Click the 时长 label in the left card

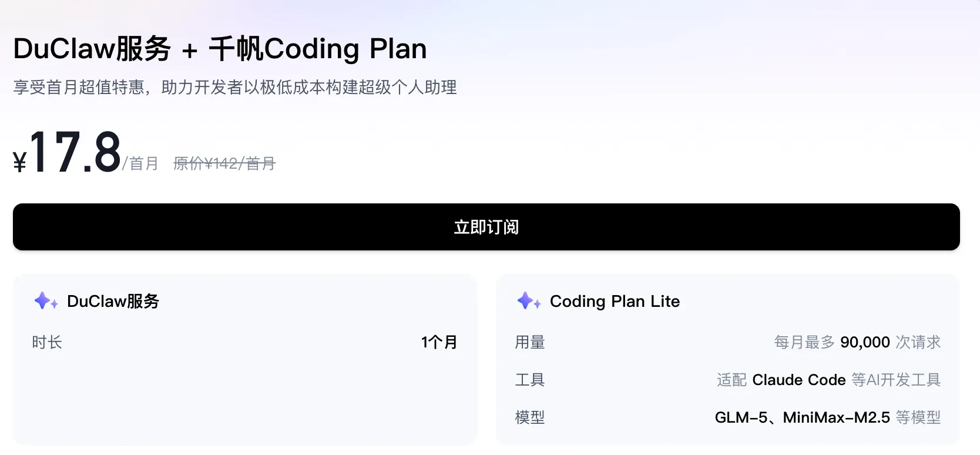(x=47, y=342)
